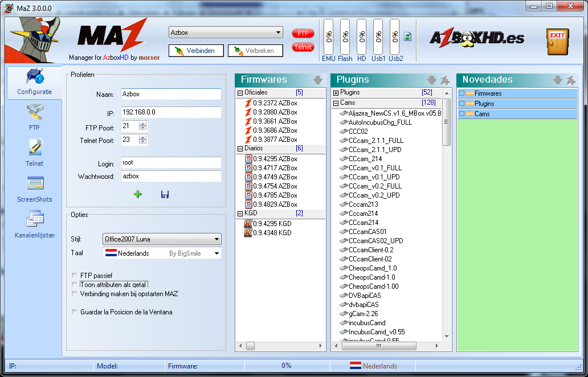
Task: Select the gCam-2.26 cam
Action: [359, 314]
